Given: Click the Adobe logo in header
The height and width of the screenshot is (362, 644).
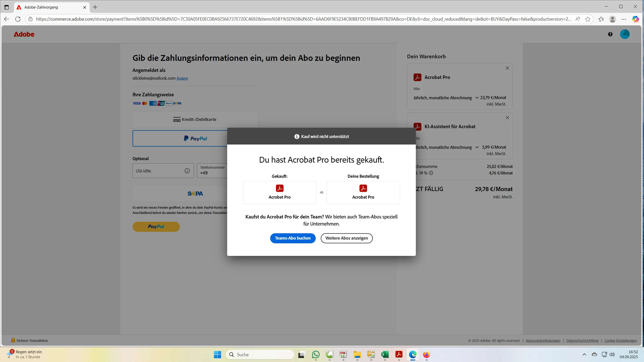Looking at the screenshot, I should tap(24, 34).
